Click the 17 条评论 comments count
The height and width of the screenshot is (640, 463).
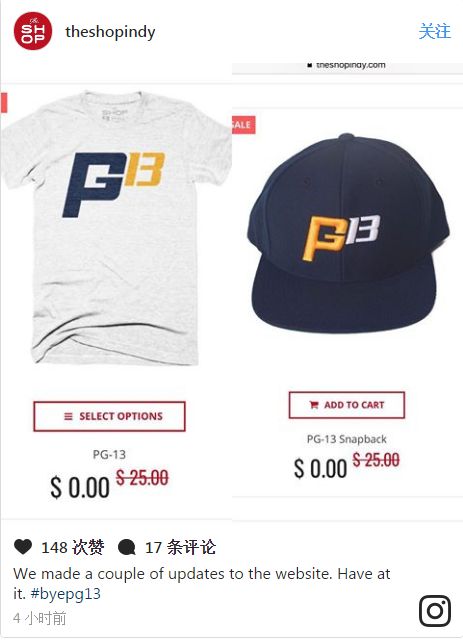coord(180,547)
